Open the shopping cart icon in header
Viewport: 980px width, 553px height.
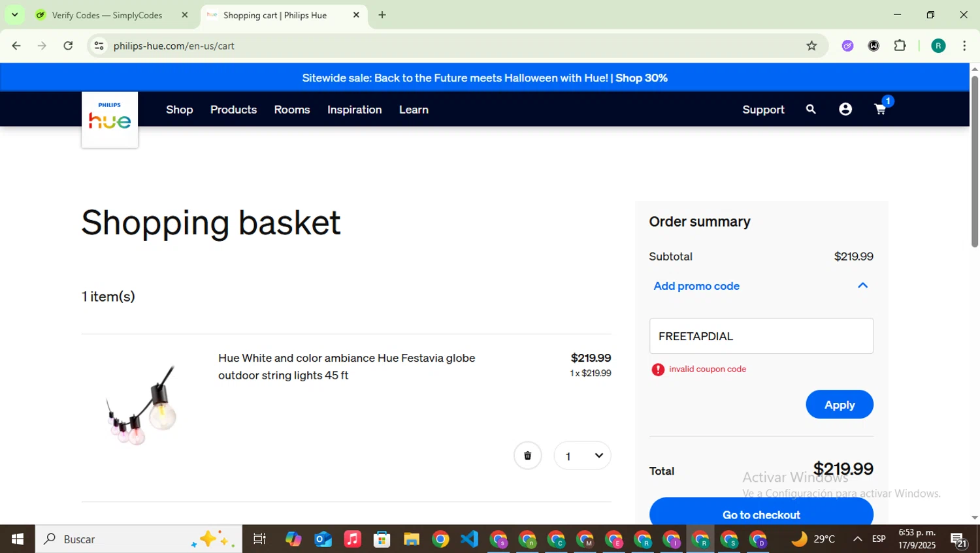tap(881, 109)
